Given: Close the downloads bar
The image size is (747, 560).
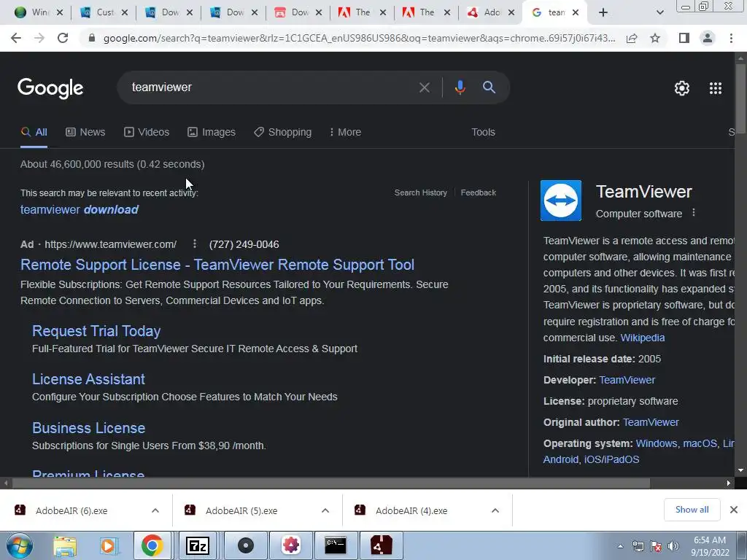Looking at the screenshot, I should coord(734,510).
